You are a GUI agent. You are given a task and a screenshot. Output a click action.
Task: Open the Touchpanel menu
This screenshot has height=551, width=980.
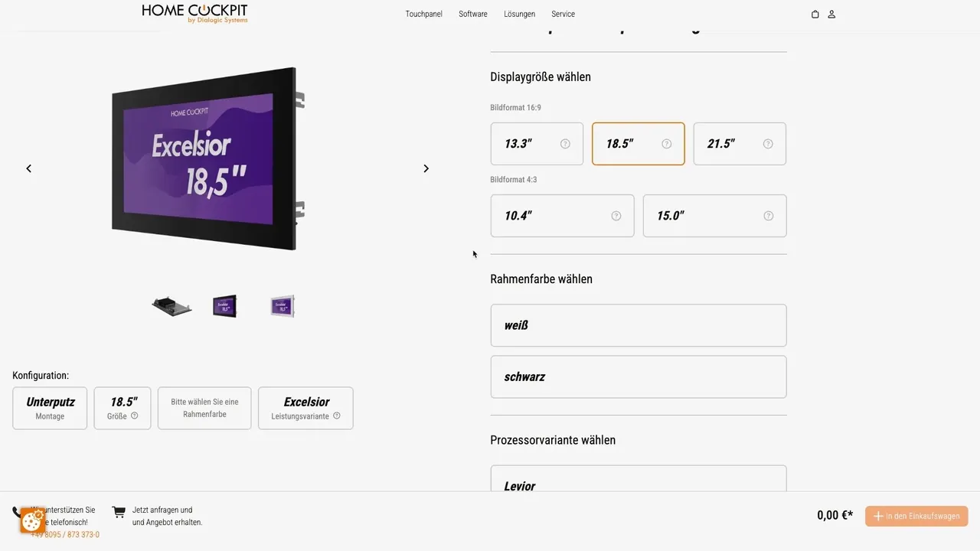point(424,14)
